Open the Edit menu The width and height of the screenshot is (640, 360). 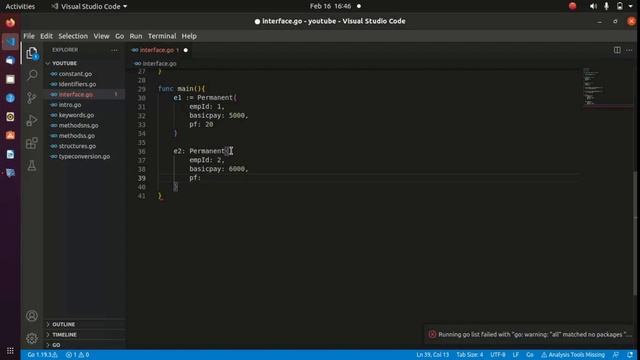coord(46,36)
